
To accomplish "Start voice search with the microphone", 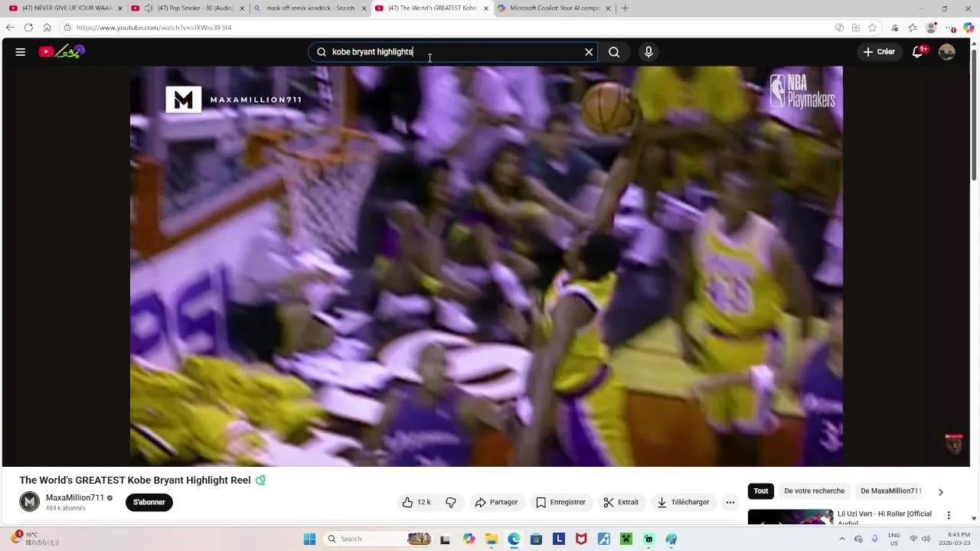I will [648, 52].
